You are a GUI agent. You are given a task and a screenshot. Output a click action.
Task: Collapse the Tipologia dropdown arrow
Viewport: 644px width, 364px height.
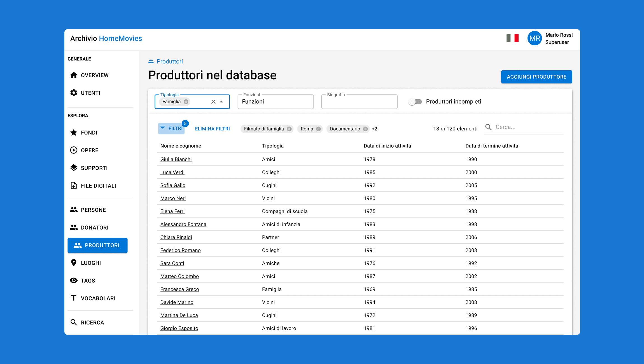click(x=221, y=102)
